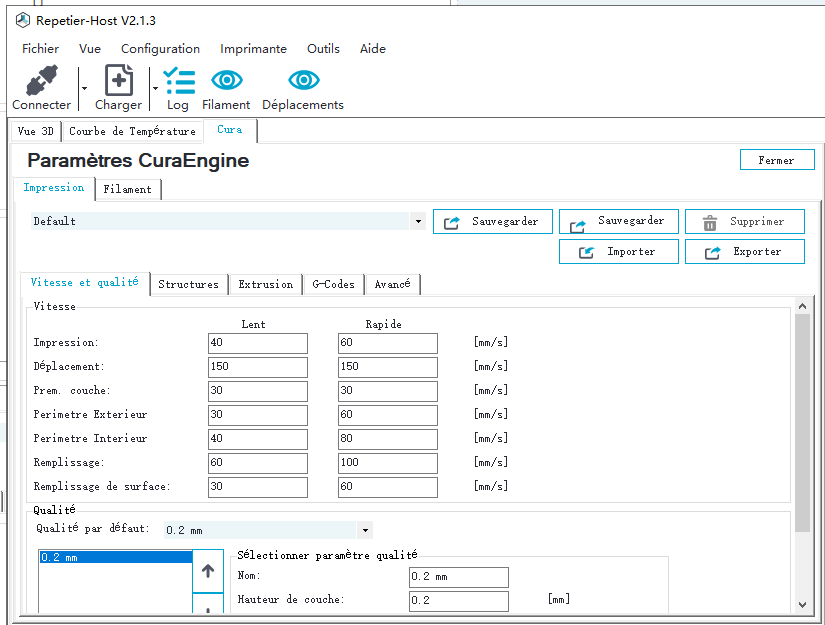Open the Outils menu

(323, 49)
